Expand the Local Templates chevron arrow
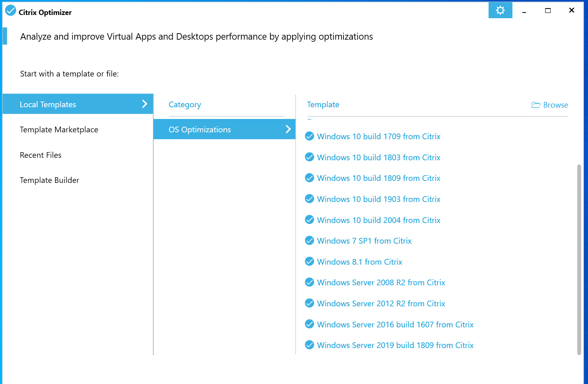The height and width of the screenshot is (384, 588). tap(145, 104)
